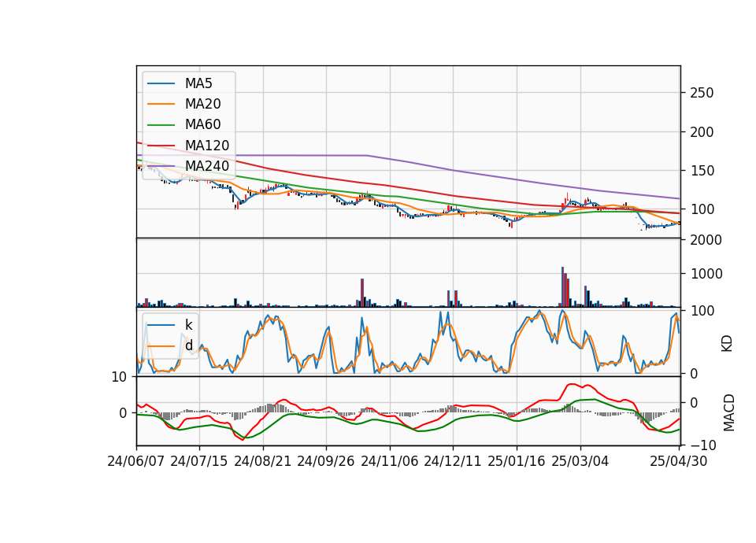The width and height of the screenshot is (756, 543).
Task: Click the 'k' legend label in KD panel
Action: (188, 325)
